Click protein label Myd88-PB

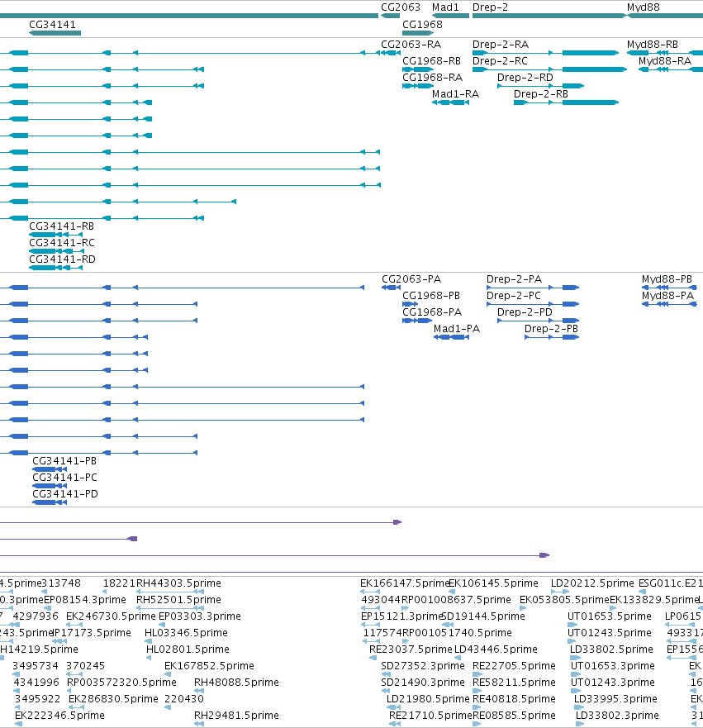click(667, 279)
